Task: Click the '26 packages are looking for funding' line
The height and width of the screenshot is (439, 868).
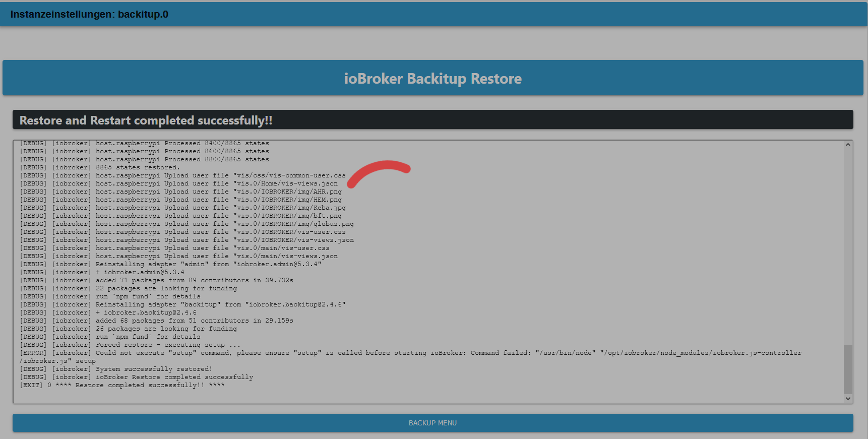Action: pyautogui.click(x=129, y=329)
